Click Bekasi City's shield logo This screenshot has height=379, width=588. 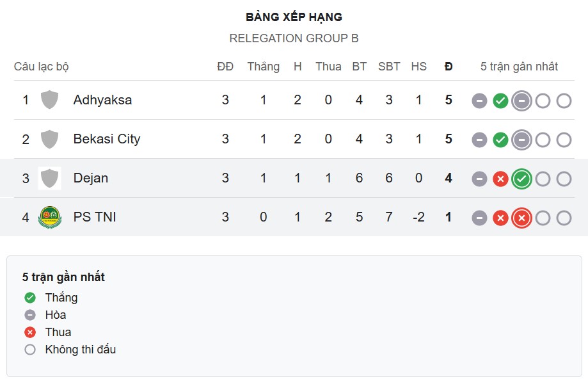pyautogui.click(x=49, y=139)
